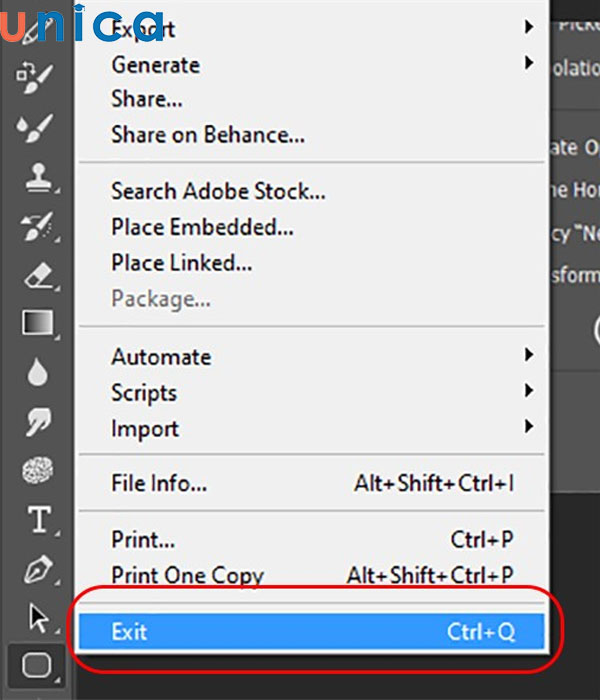
Task: Open the Automate submenu
Action: (161, 357)
